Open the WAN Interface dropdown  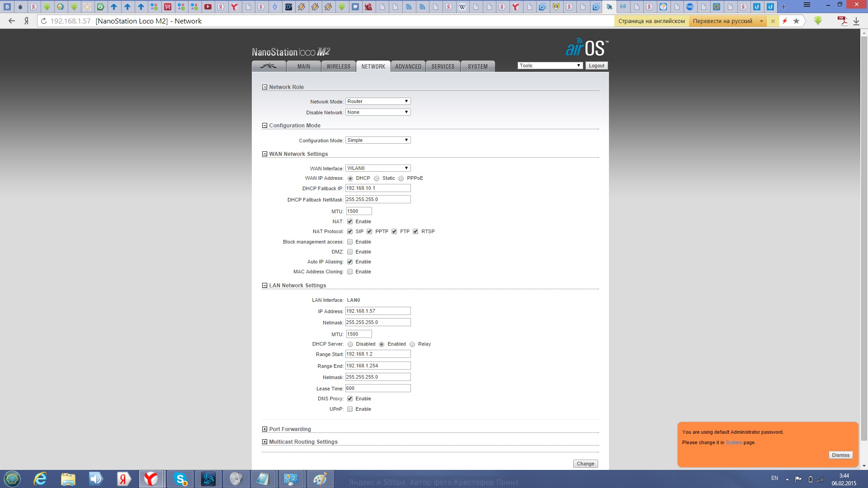coord(378,168)
